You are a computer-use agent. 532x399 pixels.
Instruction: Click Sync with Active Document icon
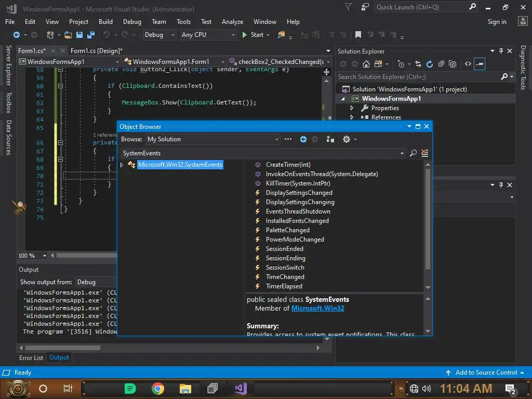418,64
